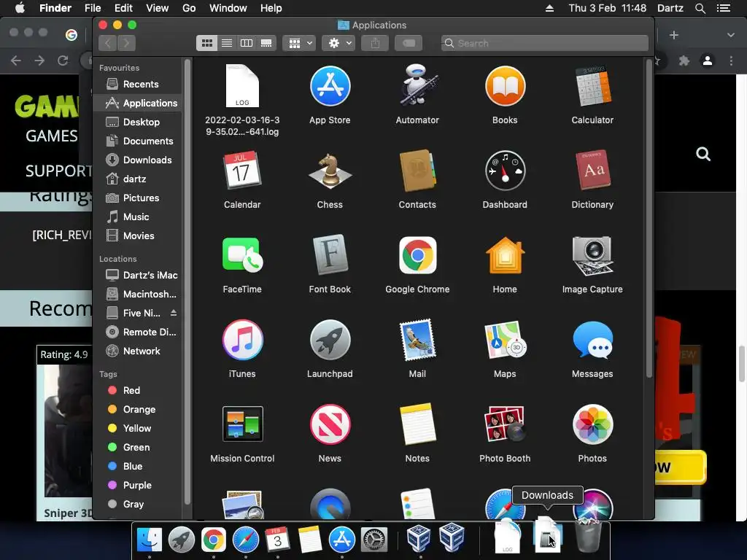Select the Maps application
This screenshot has width=747, height=560.
[x=505, y=340]
